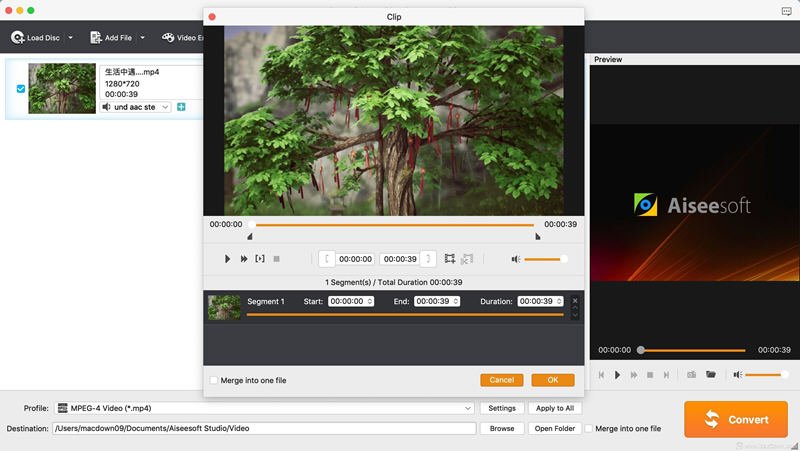Click the Add File toolbar button
The height and width of the screenshot is (451, 800).
click(111, 37)
